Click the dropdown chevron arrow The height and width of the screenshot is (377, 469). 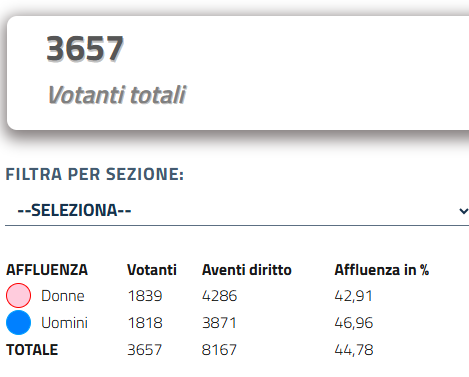click(463, 211)
